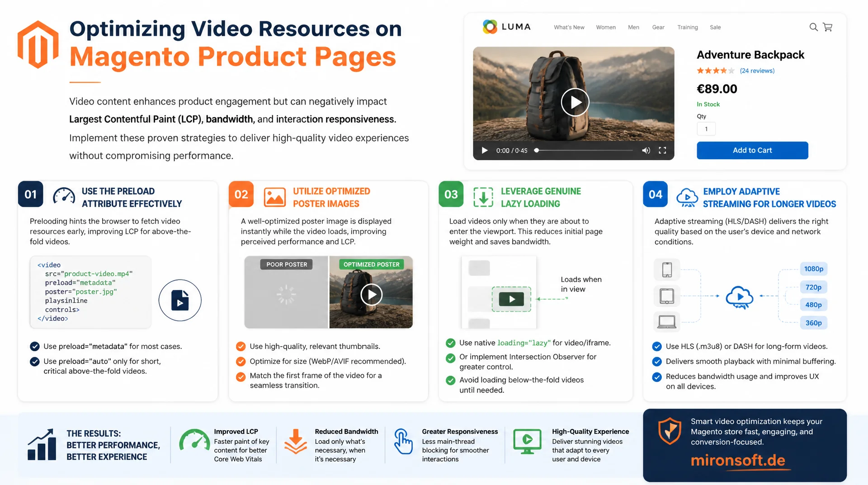Toggle fullscreen on the product video
The width and height of the screenshot is (868, 485).
point(662,150)
